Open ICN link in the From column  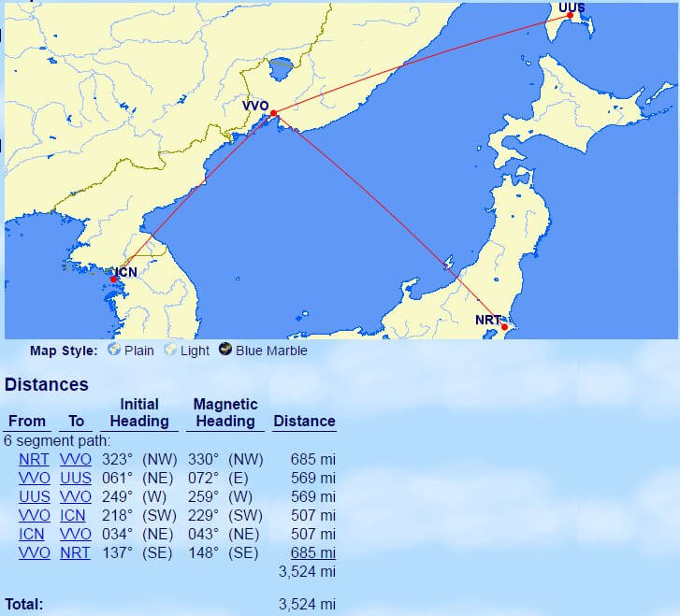pos(34,534)
